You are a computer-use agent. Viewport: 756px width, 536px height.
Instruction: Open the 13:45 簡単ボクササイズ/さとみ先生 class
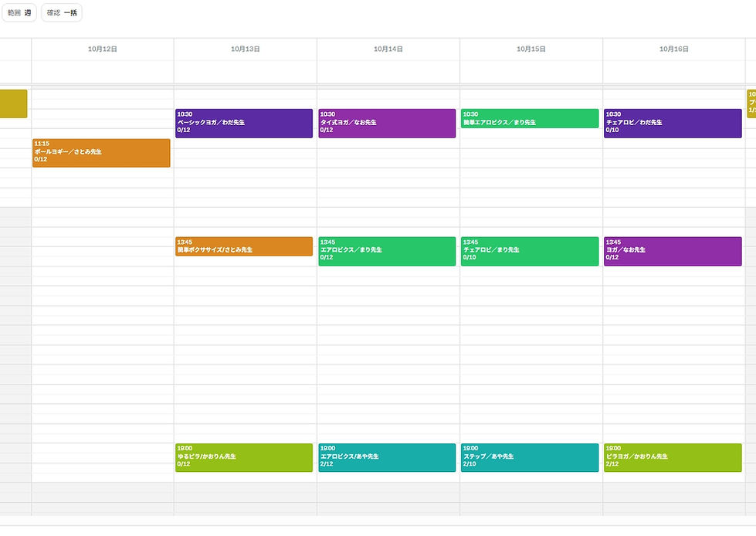point(244,246)
